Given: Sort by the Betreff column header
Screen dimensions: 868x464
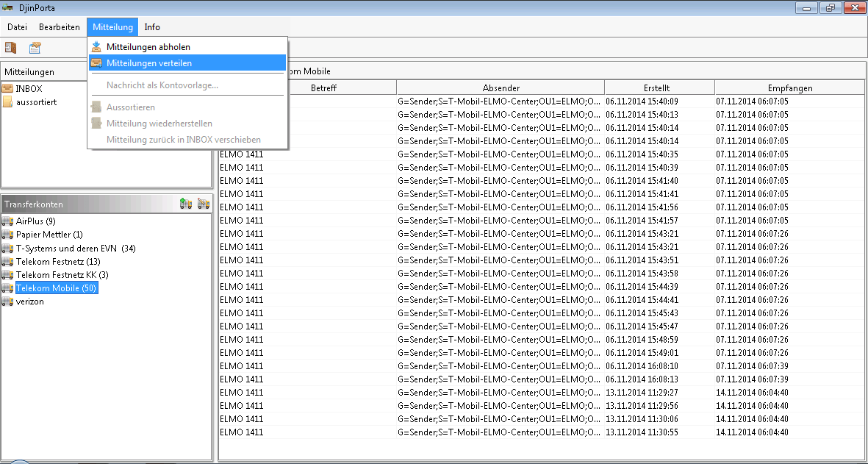Looking at the screenshot, I should click(324, 88).
